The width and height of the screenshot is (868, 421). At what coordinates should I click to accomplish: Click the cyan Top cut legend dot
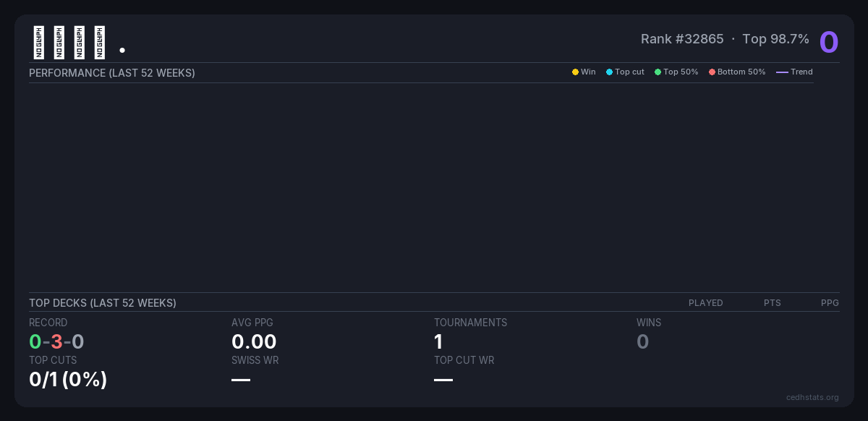(x=609, y=72)
